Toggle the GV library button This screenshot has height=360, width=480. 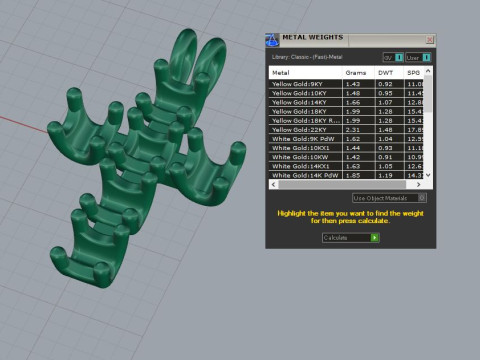tap(393, 58)
